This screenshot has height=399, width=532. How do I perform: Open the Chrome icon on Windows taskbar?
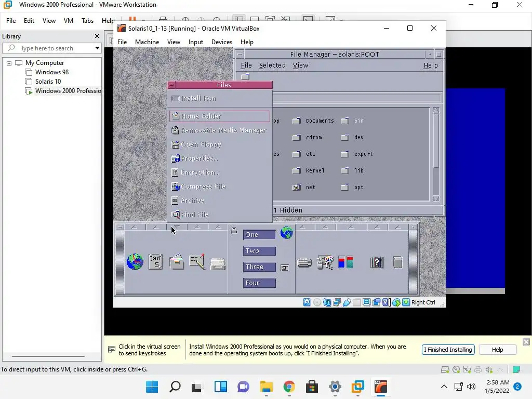tap(289, 387)
